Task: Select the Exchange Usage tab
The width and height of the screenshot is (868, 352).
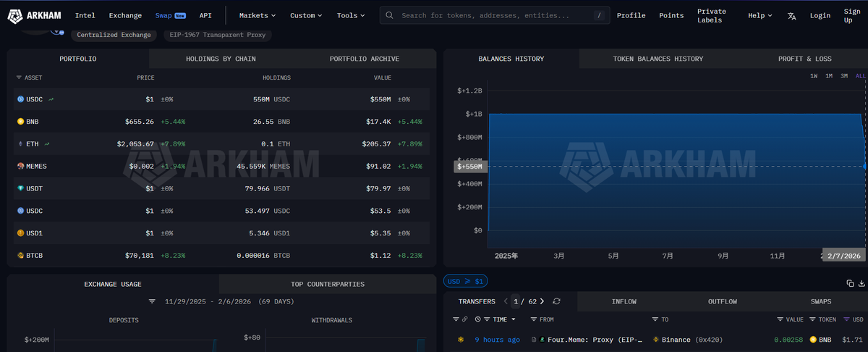Action: 113,284
